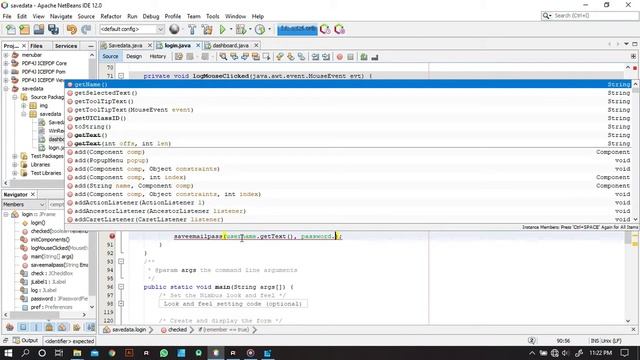Viewport: 640px width, 360px height.
Task: Open taskbar search magnifier
Action: point(25,353)
